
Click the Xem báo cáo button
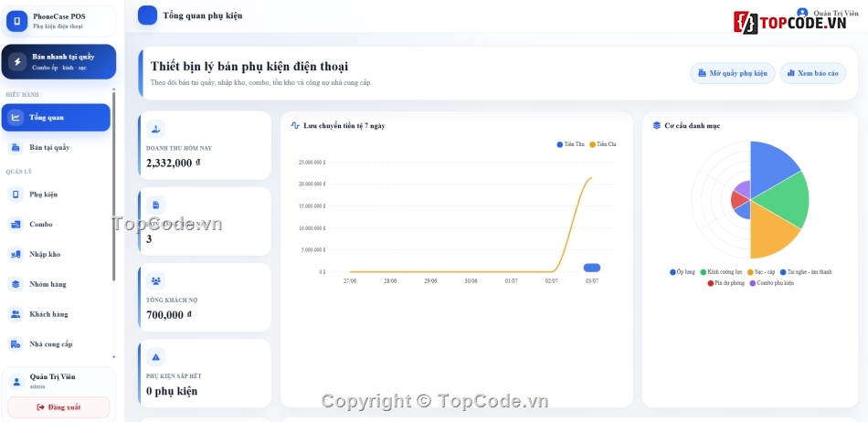(812, 73)
